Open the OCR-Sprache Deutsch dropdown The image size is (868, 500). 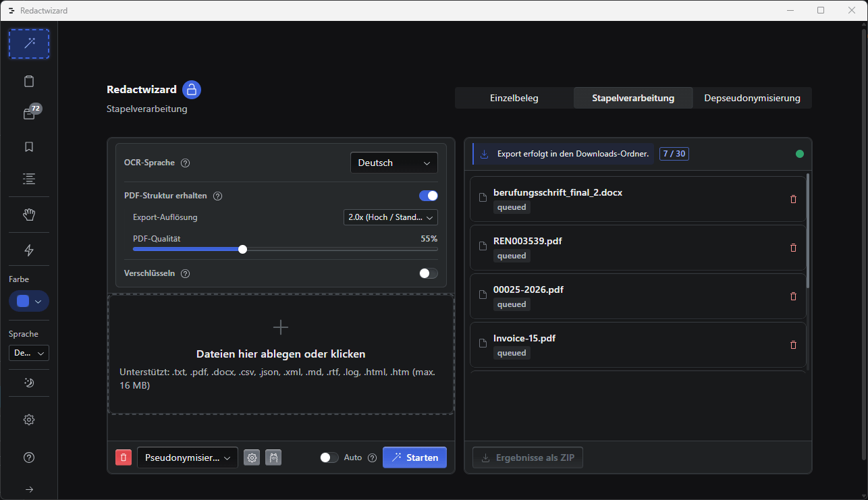click(x=394, y=163)
